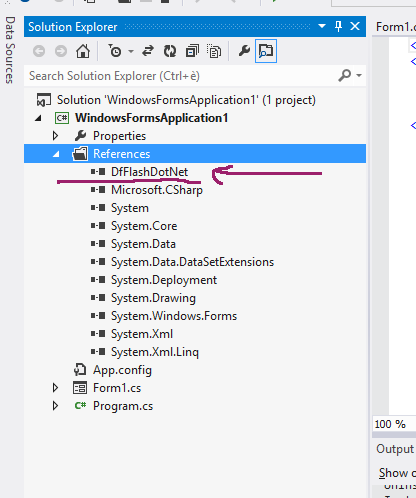Switch to the Form1 editor tab
The image size is (416, 498).
tap(395, 27)
